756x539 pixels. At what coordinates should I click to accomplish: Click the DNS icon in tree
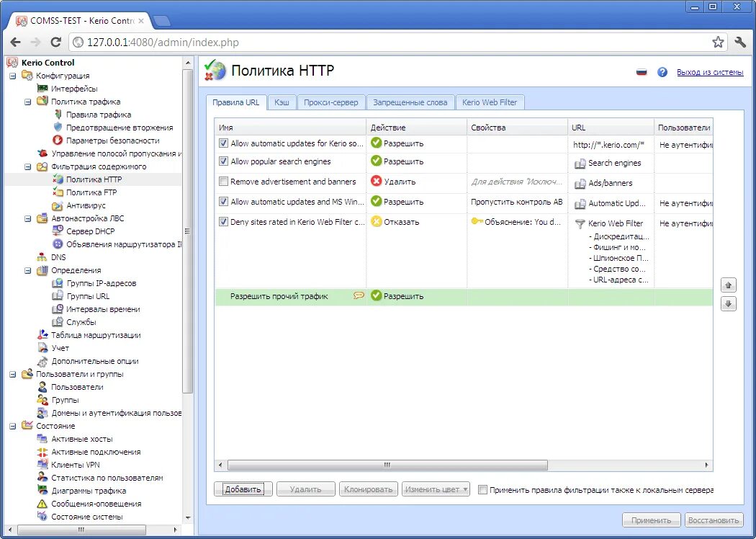coord(43,257)
